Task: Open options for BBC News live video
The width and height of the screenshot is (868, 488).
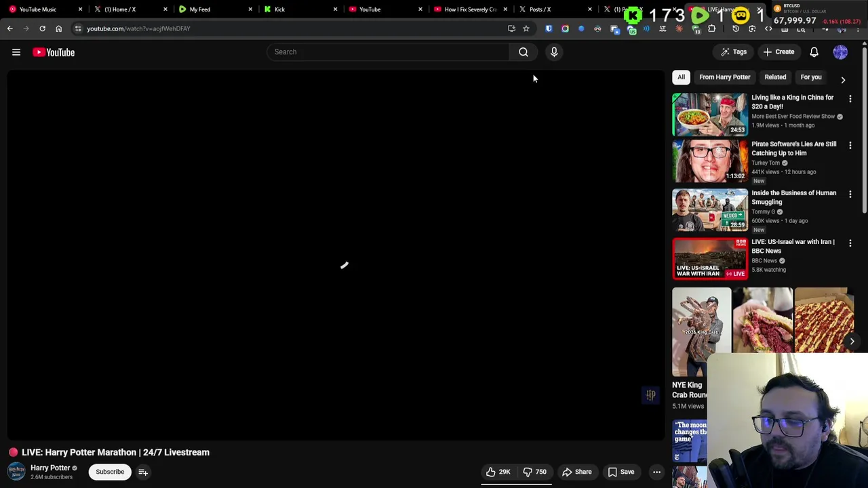Action: pos(850,243)
